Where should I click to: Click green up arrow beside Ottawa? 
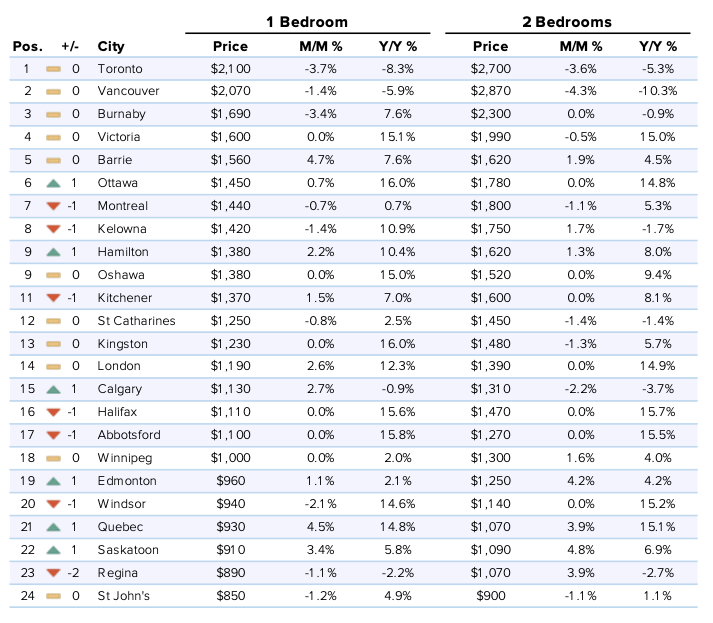53,183
